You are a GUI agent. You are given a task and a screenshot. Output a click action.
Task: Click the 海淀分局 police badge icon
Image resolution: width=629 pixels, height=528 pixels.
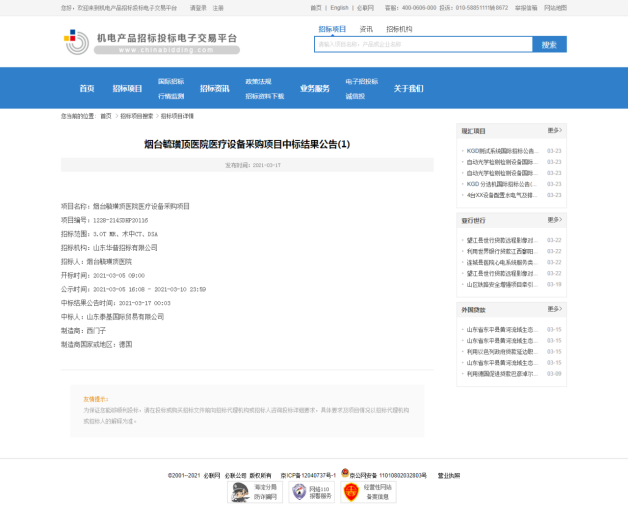coord(240,491)
